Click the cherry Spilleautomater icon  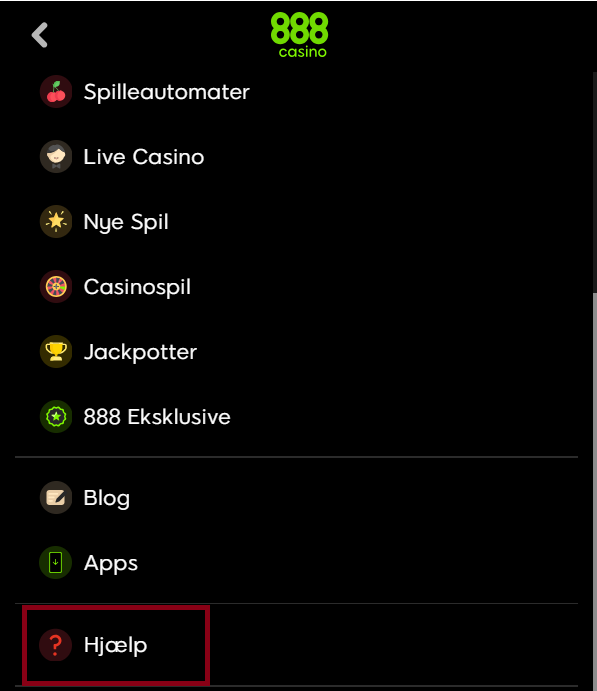tap(56, 92)
